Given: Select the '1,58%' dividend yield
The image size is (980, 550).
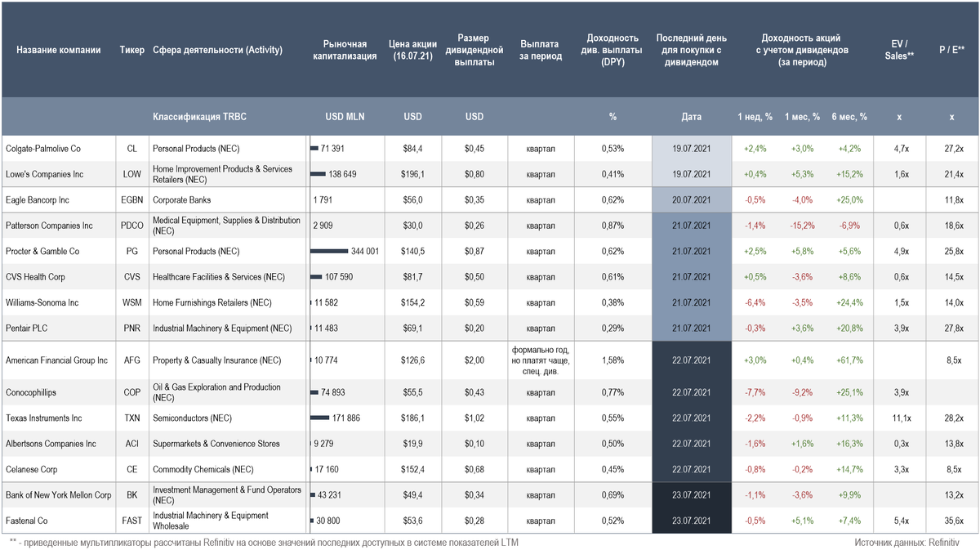Looking at the screenshot, I should (x=612, y=360).
